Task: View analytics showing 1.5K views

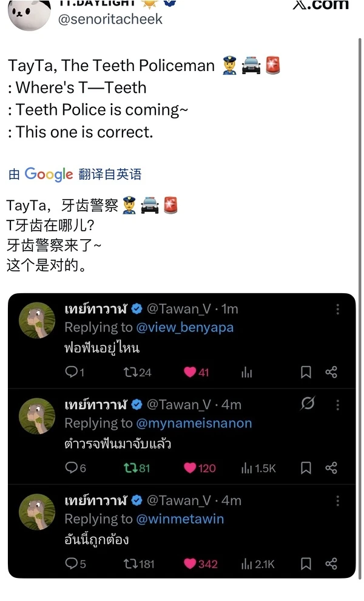Action: 258,467
